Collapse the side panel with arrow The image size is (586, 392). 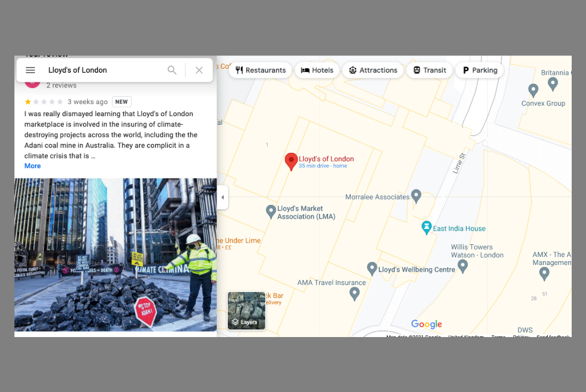(x=223, y=197)
